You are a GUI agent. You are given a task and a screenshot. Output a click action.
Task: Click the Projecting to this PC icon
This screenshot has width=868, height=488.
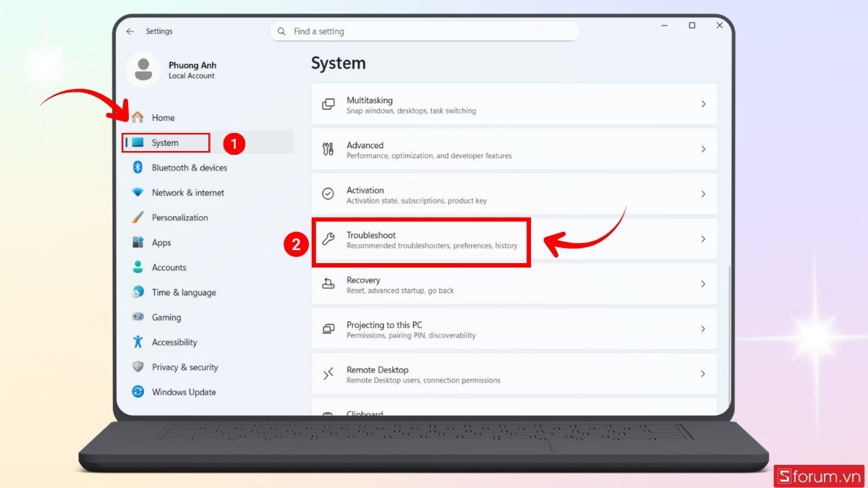click(328, 329)
